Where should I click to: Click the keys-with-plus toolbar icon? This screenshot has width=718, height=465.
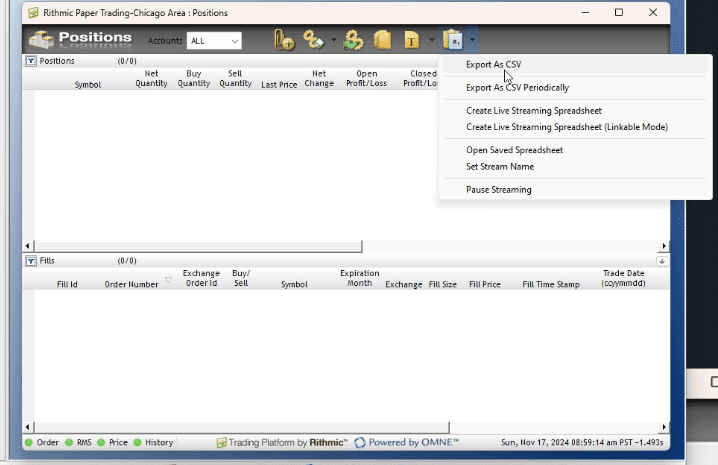click(x=315, y=40)
